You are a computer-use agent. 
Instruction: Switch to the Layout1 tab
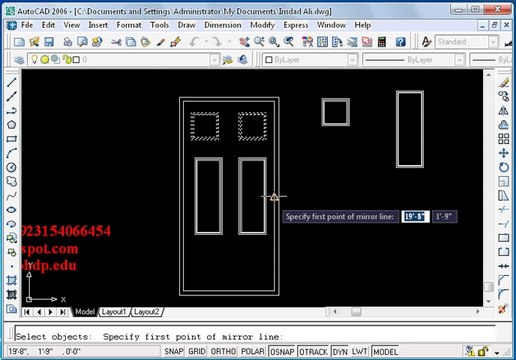[x=114, y=312]
